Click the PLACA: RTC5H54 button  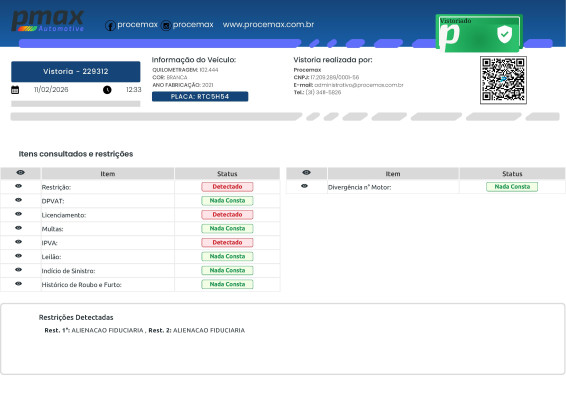[200, 96]
